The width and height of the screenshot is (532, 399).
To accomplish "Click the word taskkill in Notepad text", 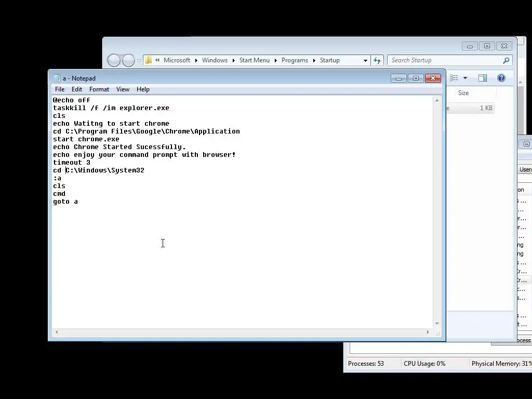I will pyautogui.click(x=70, y=108).
